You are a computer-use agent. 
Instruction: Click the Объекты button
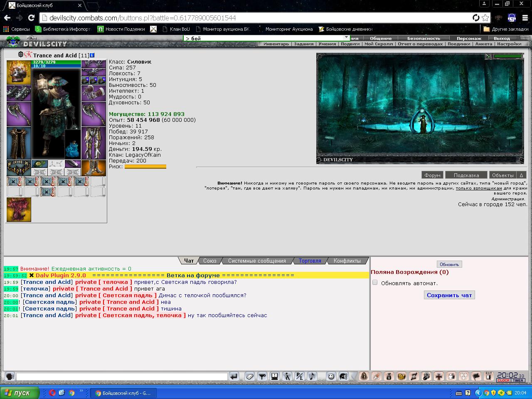click(502, 175)
